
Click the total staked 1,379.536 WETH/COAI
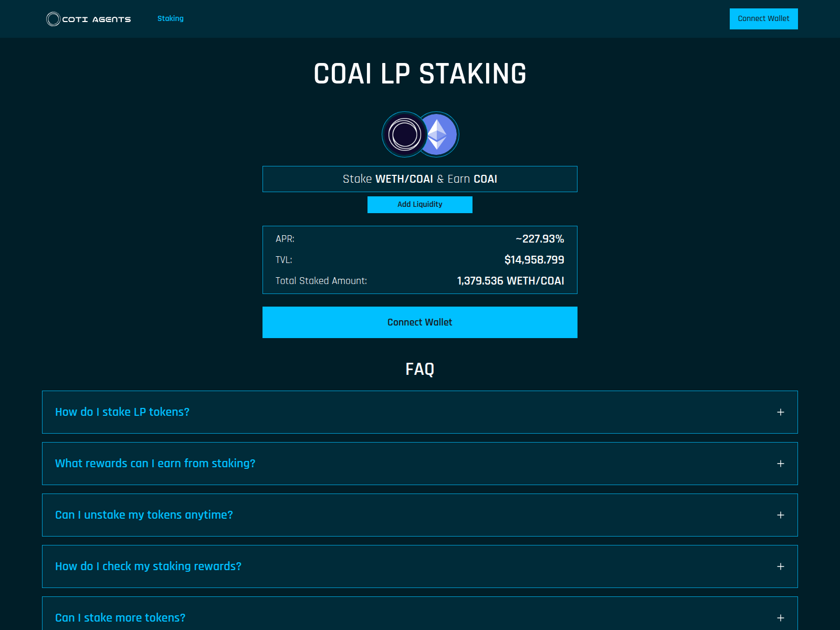[511, 281]
